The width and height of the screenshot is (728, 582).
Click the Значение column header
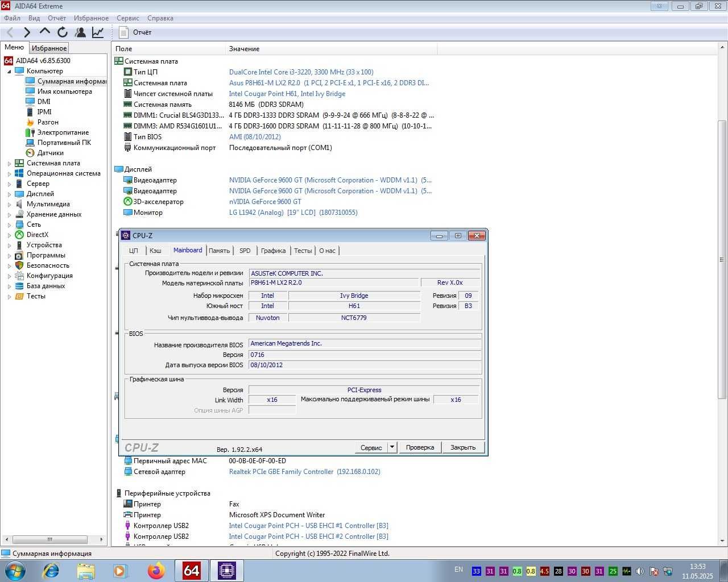(x=332, y=49)
